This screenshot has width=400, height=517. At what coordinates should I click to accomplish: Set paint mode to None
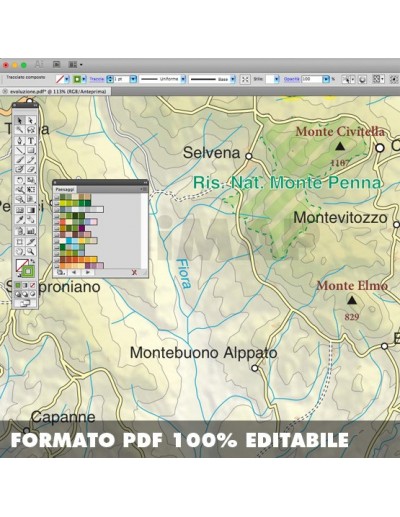(32, 285)
